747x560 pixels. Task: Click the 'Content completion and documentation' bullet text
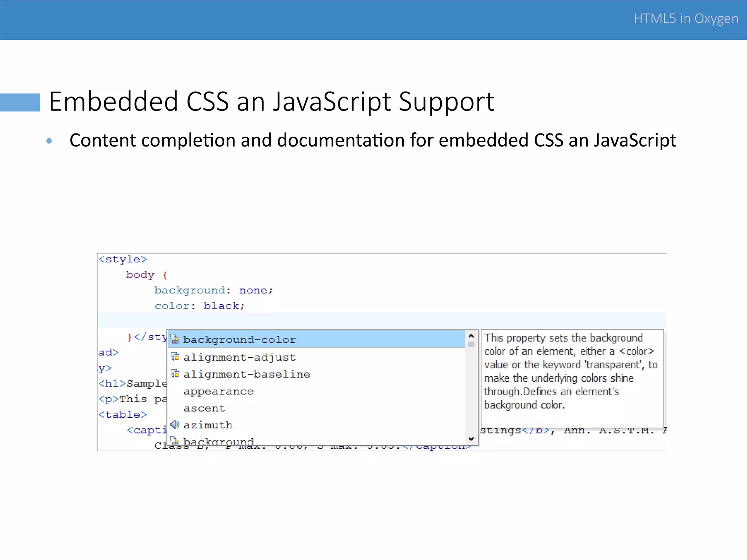tap(373, 140)
